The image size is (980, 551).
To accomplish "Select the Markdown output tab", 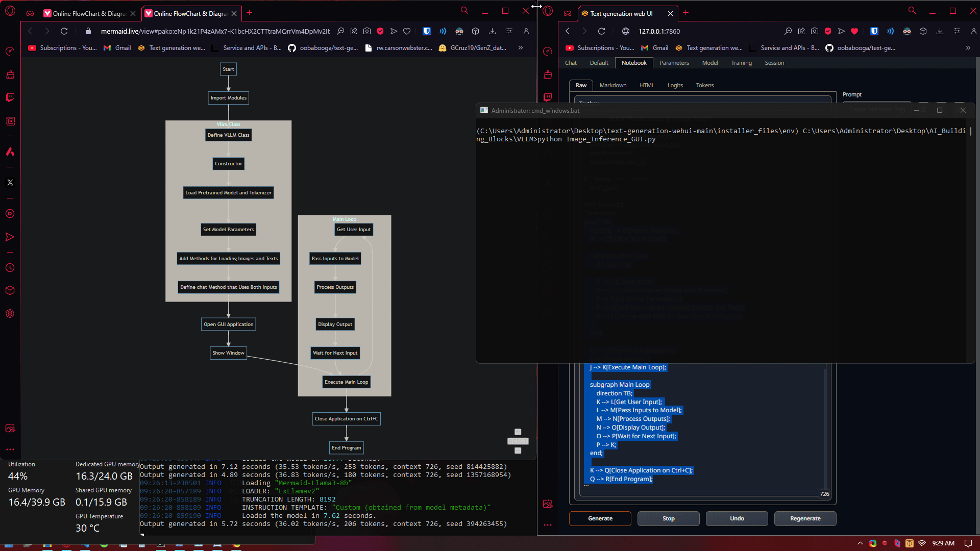I will point(613,85).
